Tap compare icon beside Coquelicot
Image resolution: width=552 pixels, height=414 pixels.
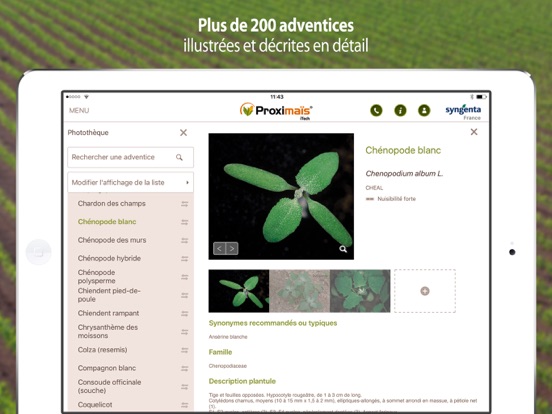pyautogui.click(x=185, y=405)
